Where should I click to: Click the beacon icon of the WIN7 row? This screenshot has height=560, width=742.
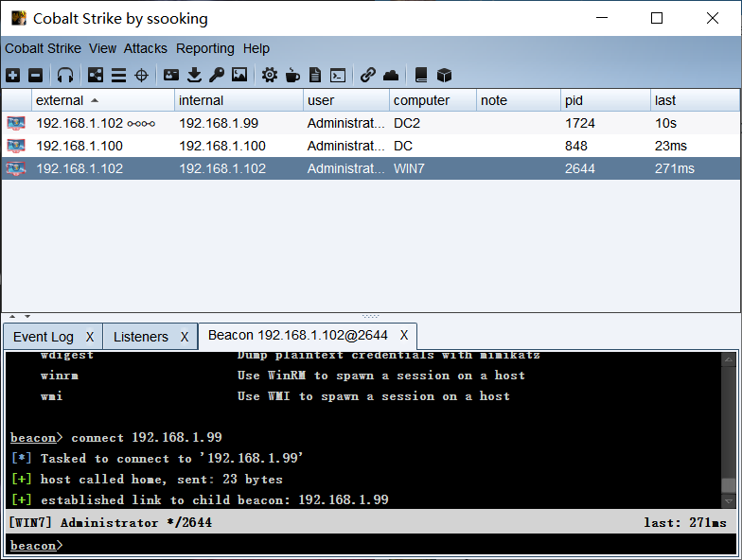click(x=16, y=168)
